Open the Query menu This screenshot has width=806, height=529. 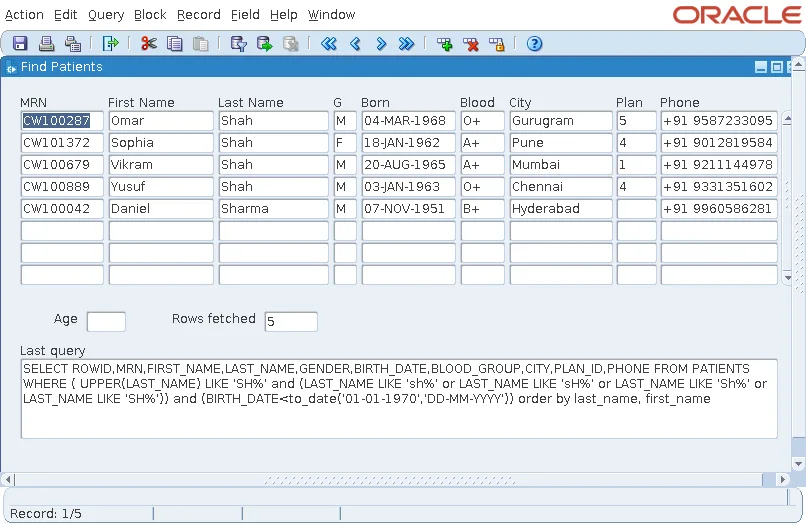point(106,15)
